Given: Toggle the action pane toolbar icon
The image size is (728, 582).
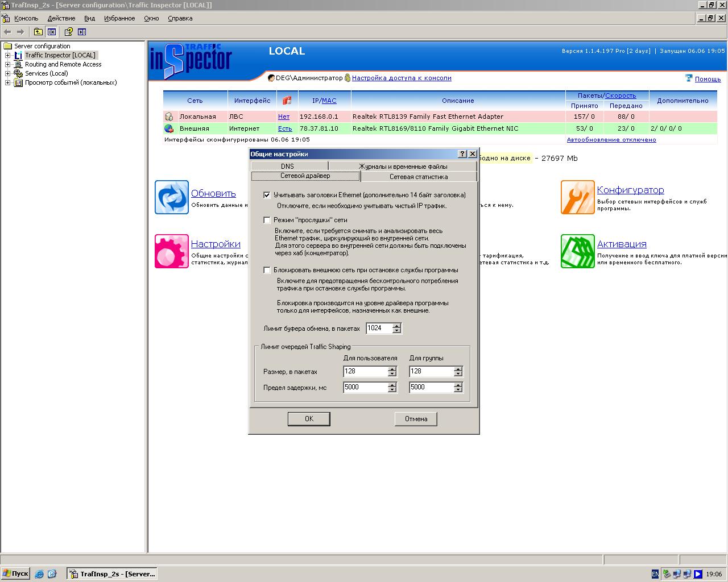Looking at the screenshot, I should (82, 32).
